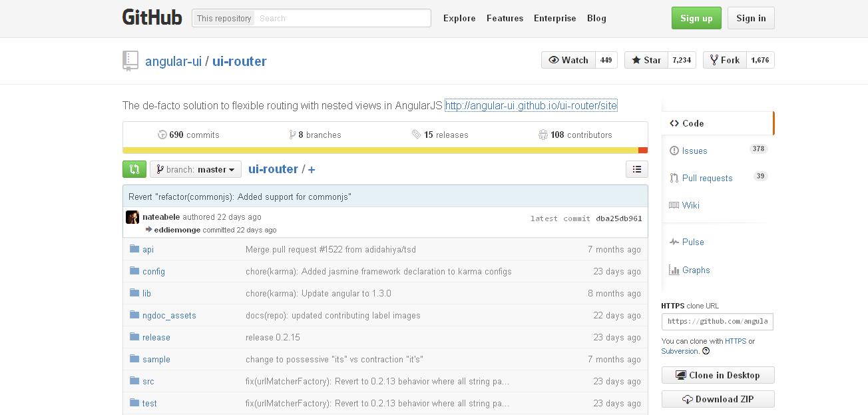This screenshot has height=415, width=868.
Task: View Pull requests via its sidebar icon
Action: [674, 178]
